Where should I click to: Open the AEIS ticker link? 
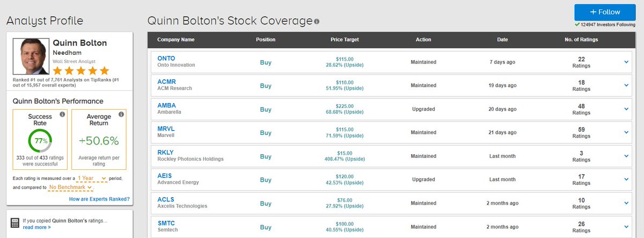(x=165, y=176)
